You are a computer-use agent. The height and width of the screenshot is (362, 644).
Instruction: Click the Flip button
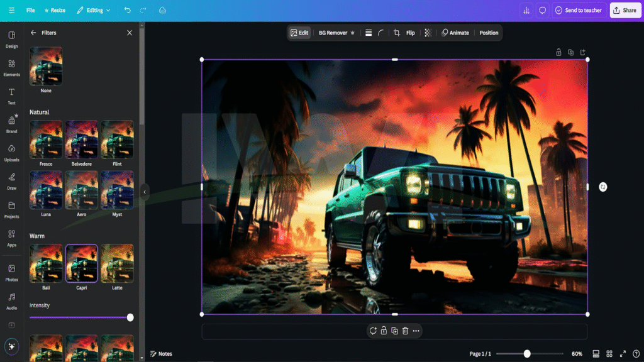[x=410, y=33]
